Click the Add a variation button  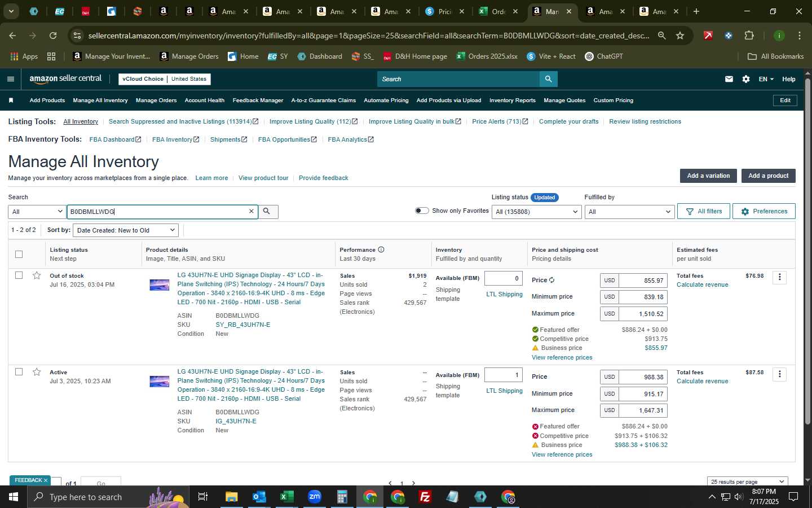708,176
